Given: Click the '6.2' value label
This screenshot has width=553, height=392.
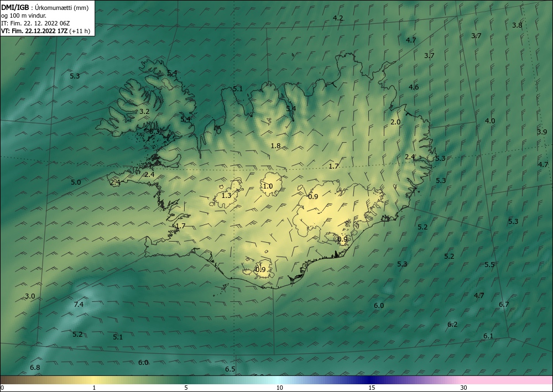Looking at the screenshot, I should pos(452,325).
